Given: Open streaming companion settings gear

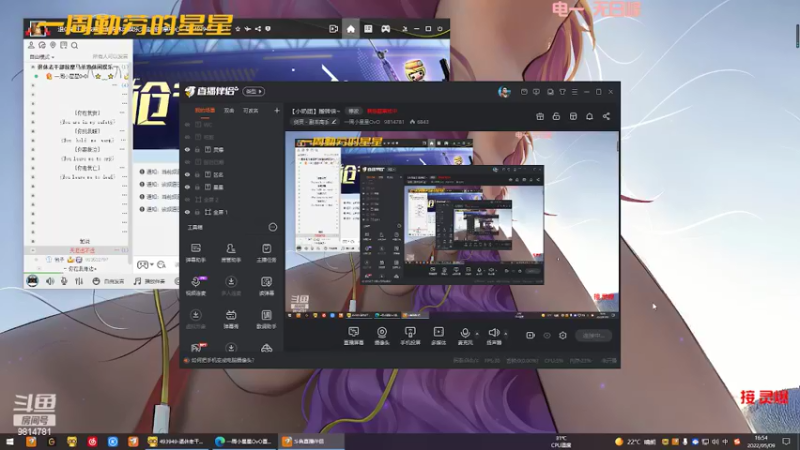Looking at the screenshot, I should coord(563,335).
